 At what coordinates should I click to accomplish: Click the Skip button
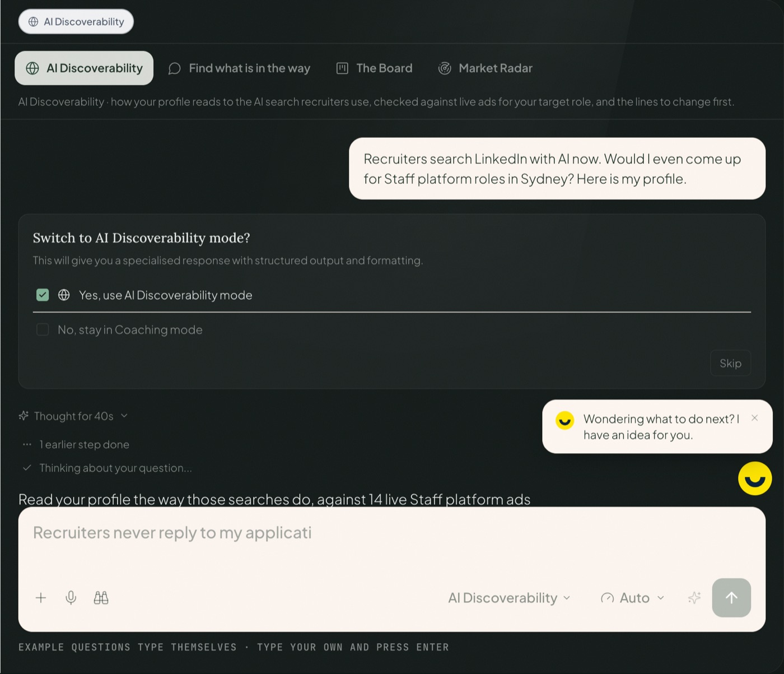click(731, 364)
